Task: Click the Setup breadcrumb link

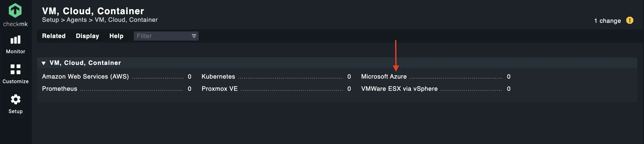Action: tap(50, 20)
